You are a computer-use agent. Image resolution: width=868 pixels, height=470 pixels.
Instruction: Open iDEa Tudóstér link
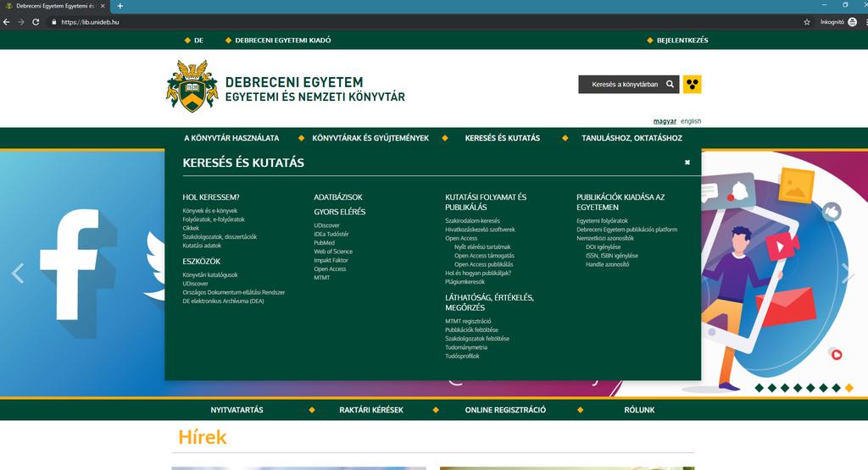click(331, 234)
